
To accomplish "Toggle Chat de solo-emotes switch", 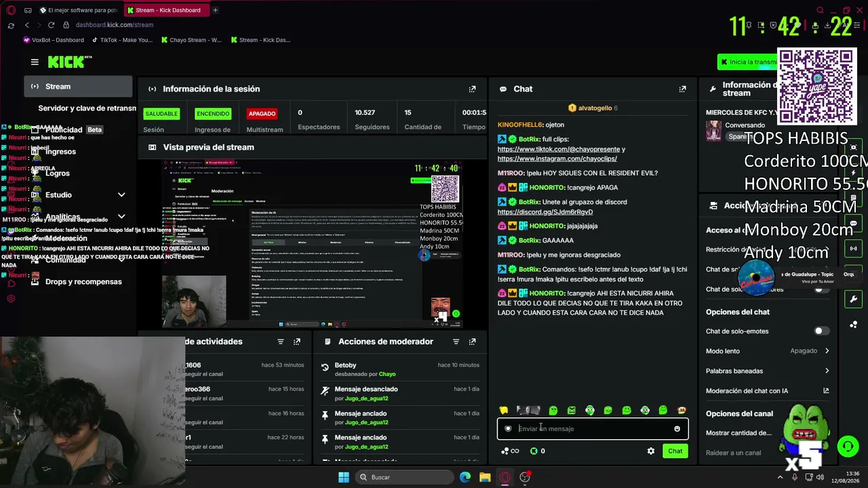I will click(821, 331).
